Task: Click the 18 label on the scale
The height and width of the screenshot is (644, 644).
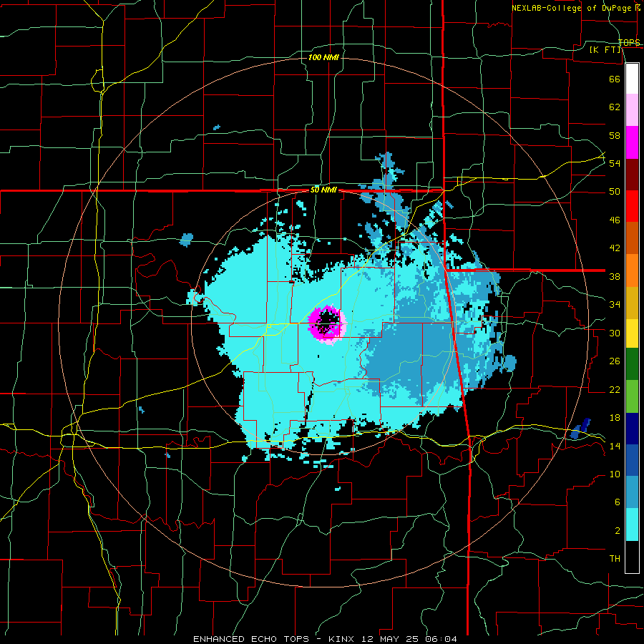Action: 615,418
